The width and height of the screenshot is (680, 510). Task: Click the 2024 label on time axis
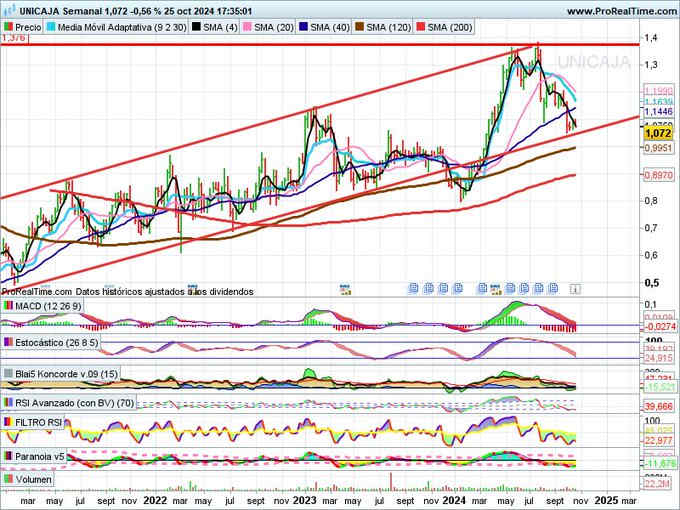click(x=454, y=500)
